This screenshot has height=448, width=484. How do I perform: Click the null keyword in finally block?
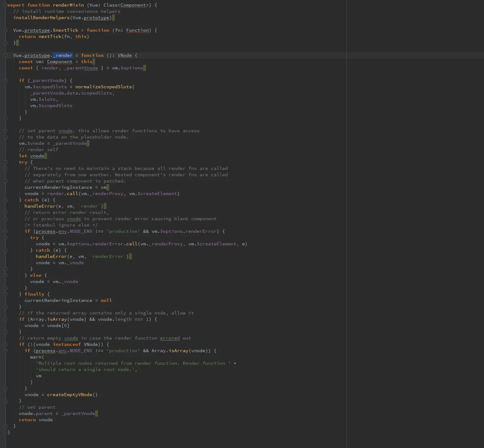pyautogui.click(x=106, y=300)
